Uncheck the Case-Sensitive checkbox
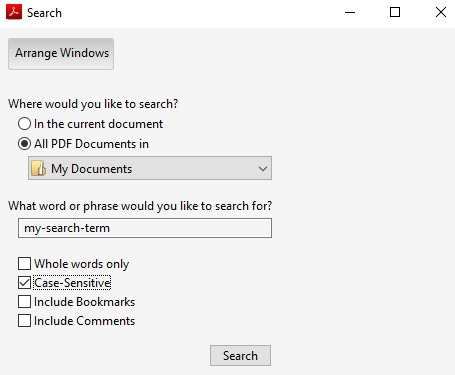Screen dimensions: 455x375 tap(24, 282)
